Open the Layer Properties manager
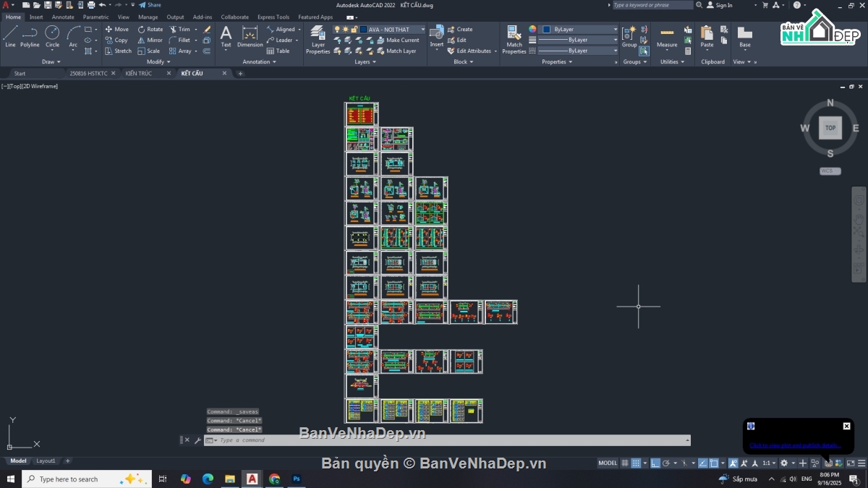Screen dimensions: 868x488 click(318, 39)
